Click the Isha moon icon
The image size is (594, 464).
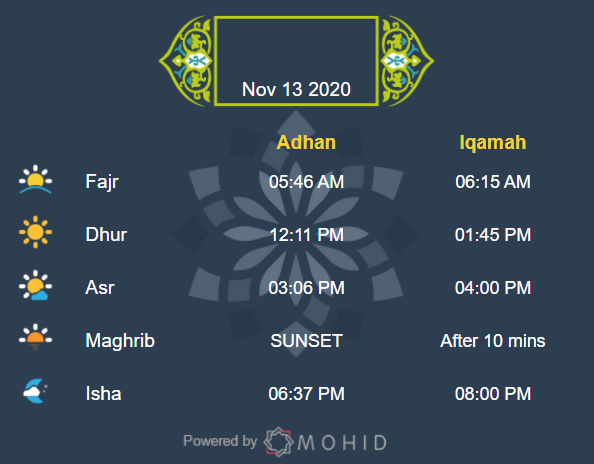35,391
